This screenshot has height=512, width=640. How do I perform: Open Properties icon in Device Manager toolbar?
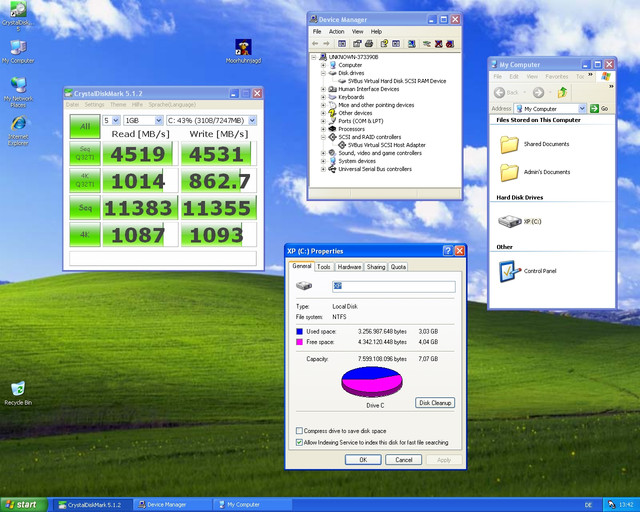pyautogui.click(x=357, y=44)
